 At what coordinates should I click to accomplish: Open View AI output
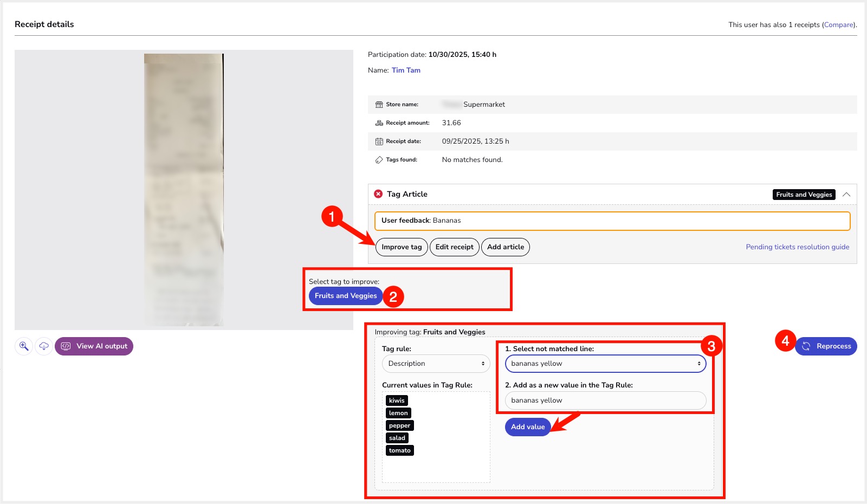[94, 346]
